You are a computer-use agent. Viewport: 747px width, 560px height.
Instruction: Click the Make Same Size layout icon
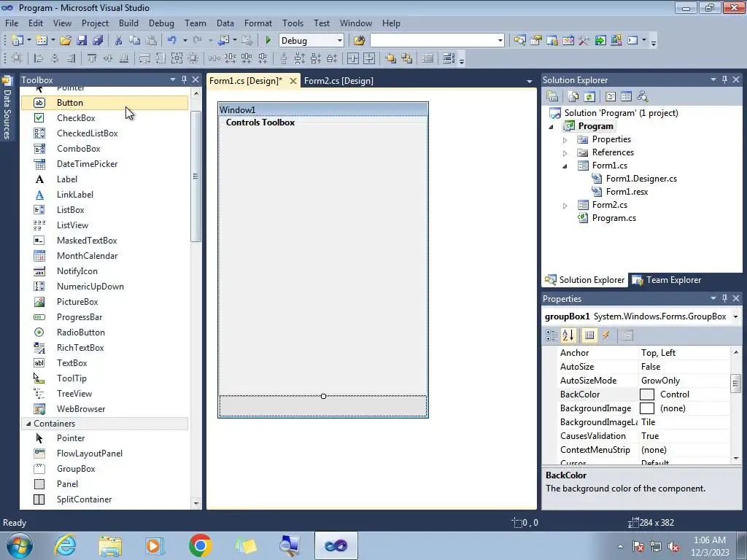click(177, 58)
